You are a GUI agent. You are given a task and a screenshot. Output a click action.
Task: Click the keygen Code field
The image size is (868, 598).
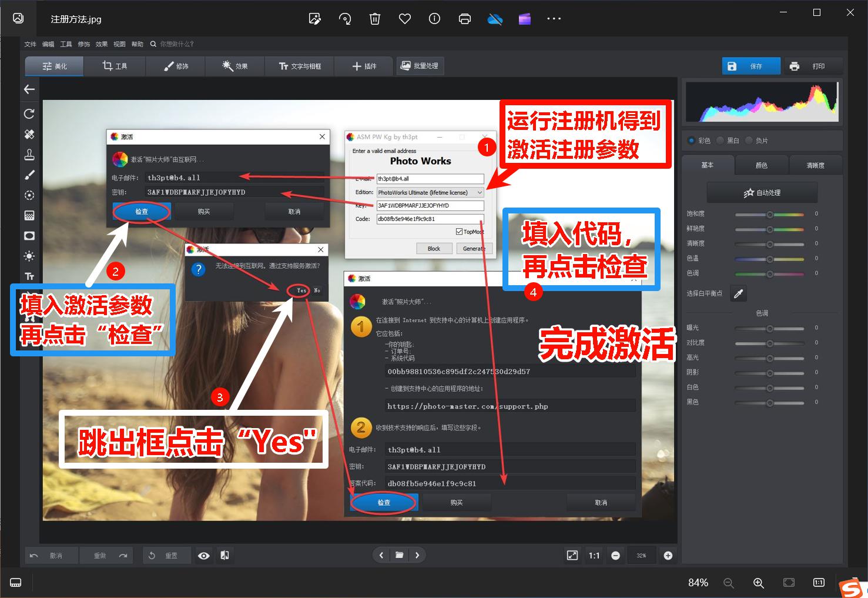coord(430,219)
